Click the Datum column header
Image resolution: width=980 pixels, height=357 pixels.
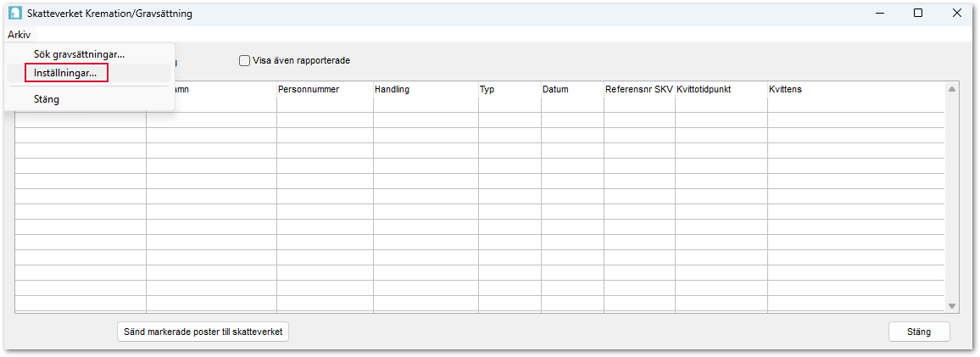(x=572, y=89)
